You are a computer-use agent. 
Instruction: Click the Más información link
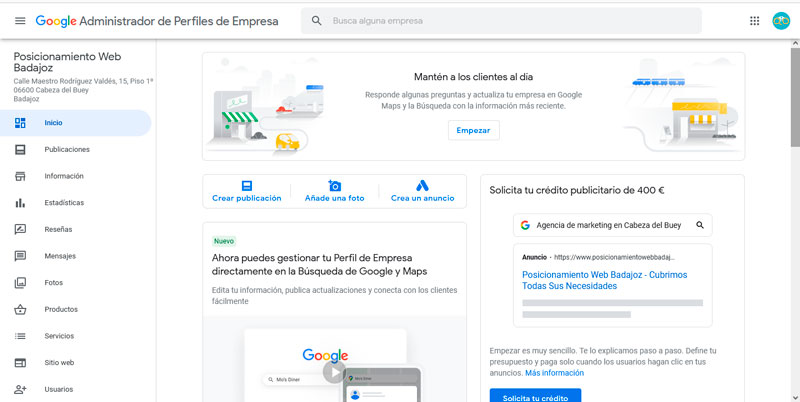point(555,373)
